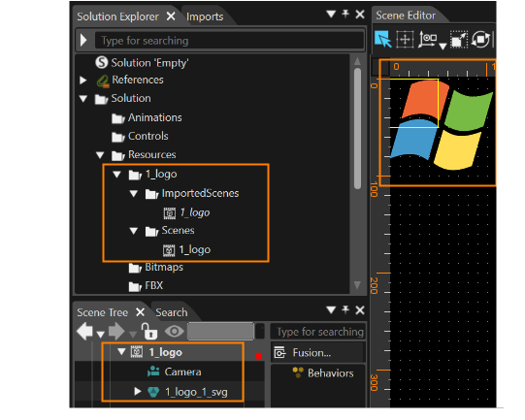Image resolution: width=525 pixels, height=420 pixels.
Task: Toggle the lock icon in Scene Tree toolbar
Action: (x=149, y=331)
